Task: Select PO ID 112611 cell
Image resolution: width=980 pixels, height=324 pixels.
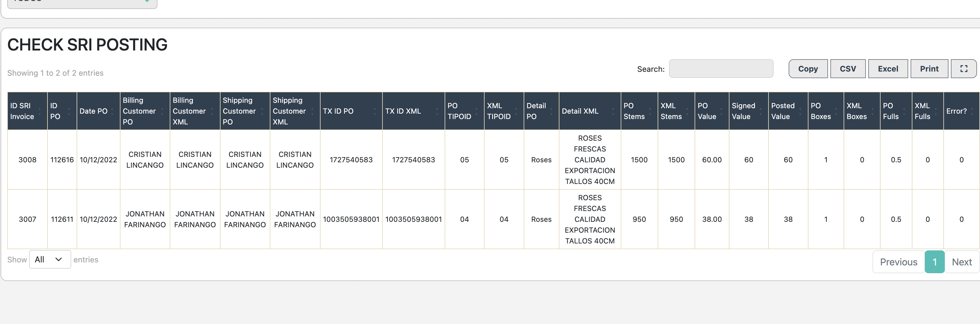Action: coord(62,219)
